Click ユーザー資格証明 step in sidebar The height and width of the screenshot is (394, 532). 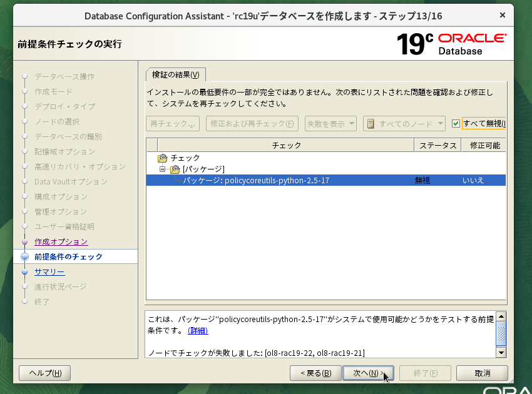pos(64,226)
